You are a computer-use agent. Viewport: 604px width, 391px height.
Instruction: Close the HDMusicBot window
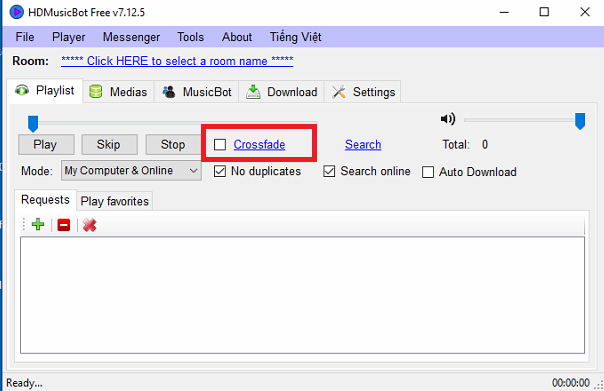coord(585,12)
